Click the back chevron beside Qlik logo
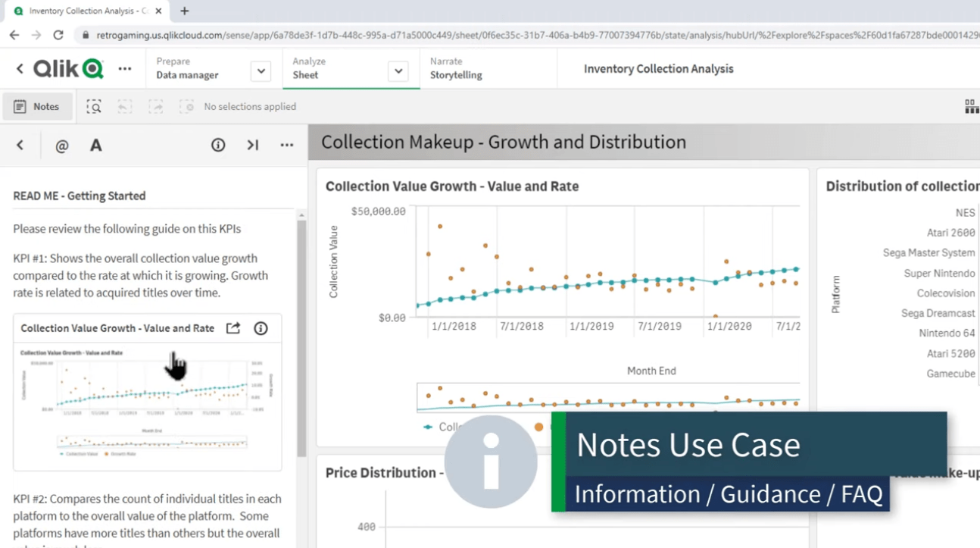This screenshot has height=548, width=980. (20, 69)
